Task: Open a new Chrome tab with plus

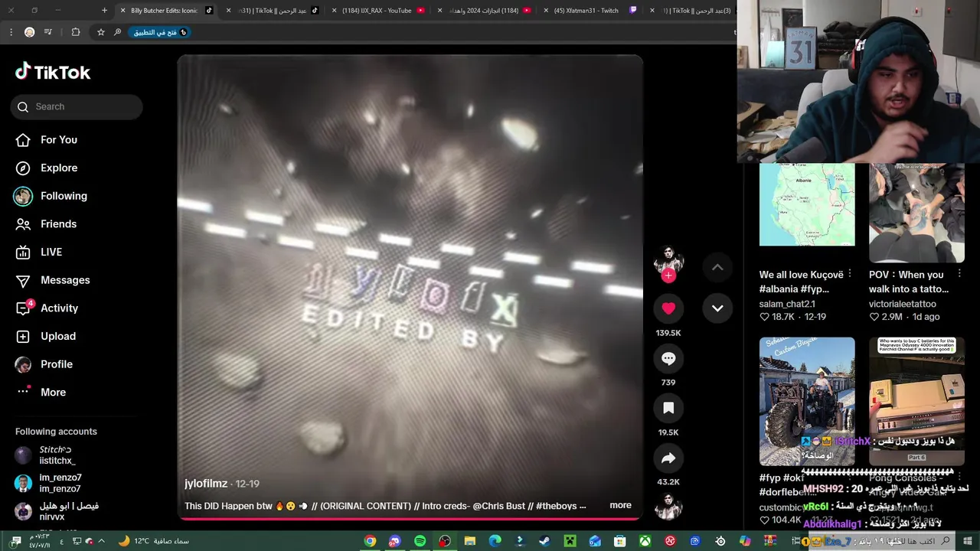Action: tap(105, 11)
